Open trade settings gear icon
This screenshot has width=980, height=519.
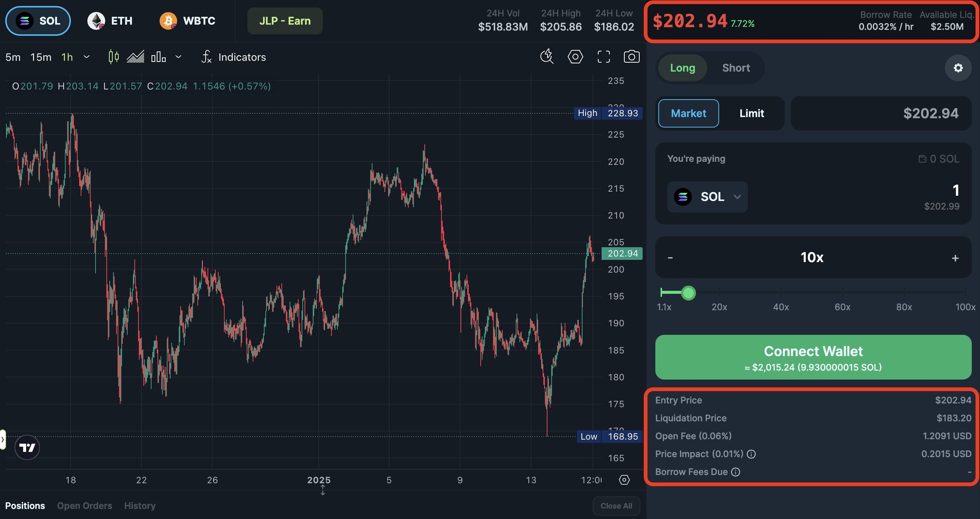[x=958, y=68]
